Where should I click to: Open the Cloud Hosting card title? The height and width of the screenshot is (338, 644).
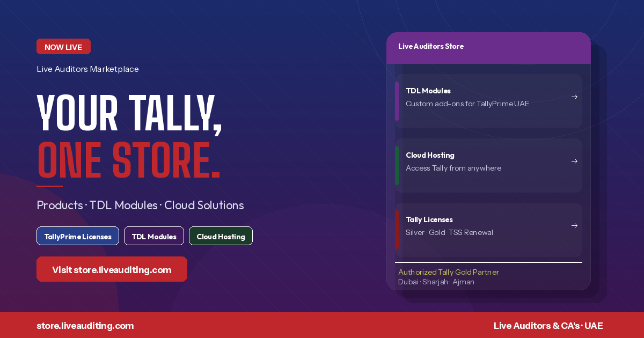(430, 155)
